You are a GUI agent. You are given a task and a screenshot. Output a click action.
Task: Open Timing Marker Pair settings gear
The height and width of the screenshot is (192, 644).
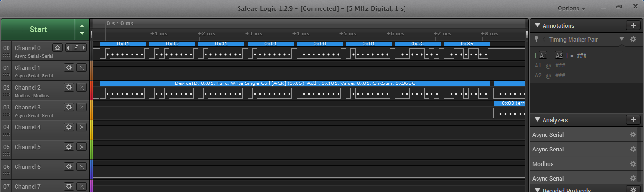(x=633, y=39)
